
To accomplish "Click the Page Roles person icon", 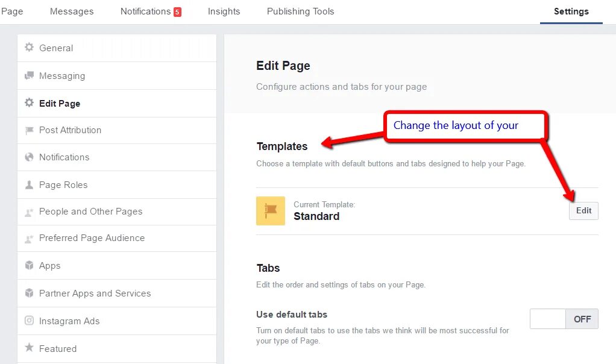I will [29, 184].
